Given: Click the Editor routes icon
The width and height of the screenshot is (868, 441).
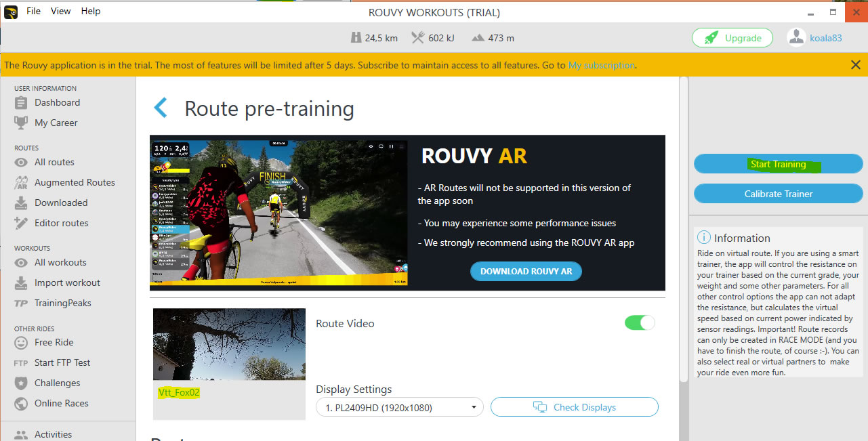Looking at the screenshot, I should tap(22, 223).
